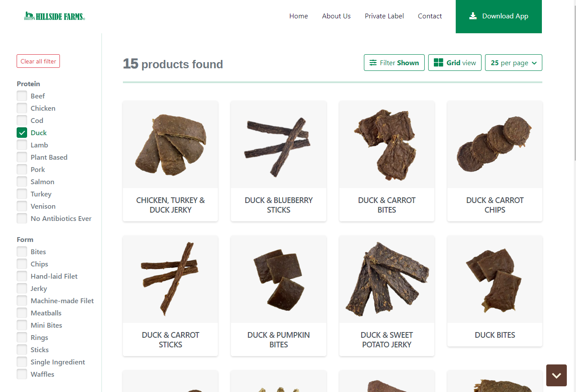Open the Duck & Carrot Chips product image
Viewport: 576px width, 392px height.
(x=495, y=145)
